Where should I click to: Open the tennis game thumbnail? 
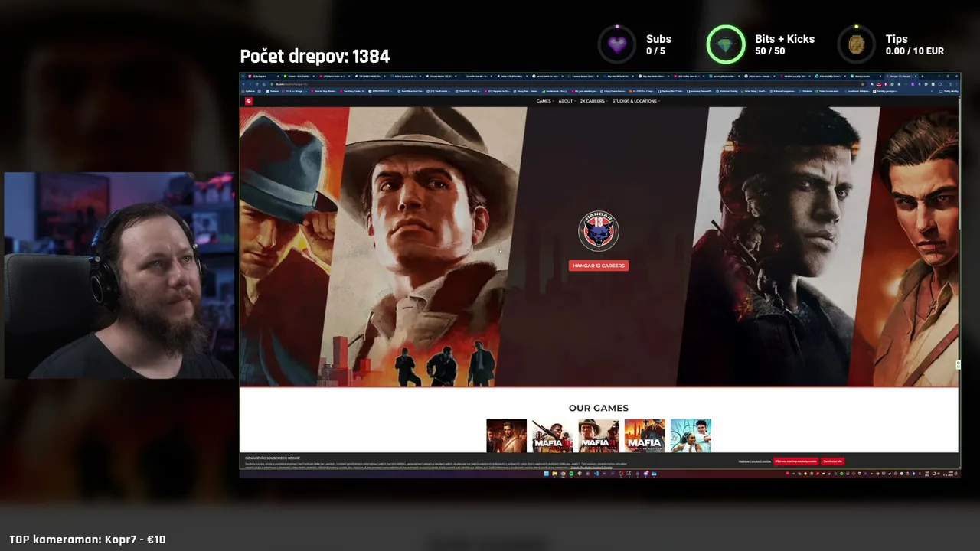click(x=691, y=435)
